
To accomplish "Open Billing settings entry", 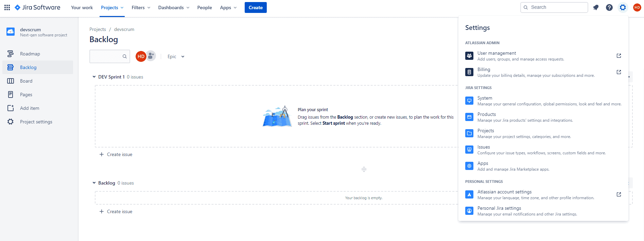I will (543, 72).
